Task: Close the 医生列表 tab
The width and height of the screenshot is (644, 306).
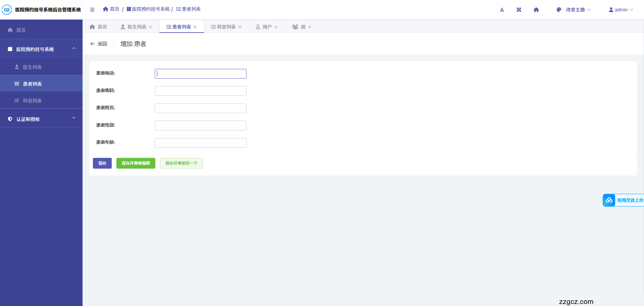Action: pos(151,27)
